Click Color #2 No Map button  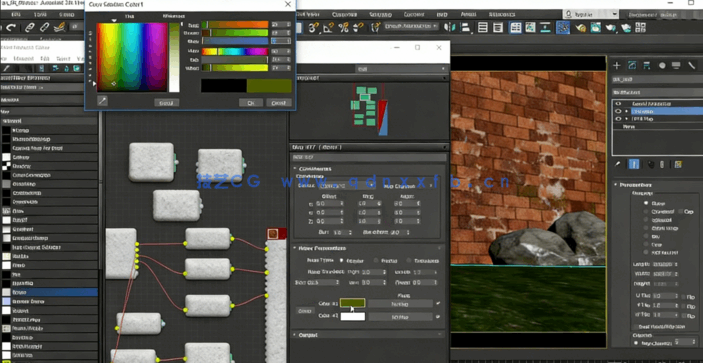[400, 317]
